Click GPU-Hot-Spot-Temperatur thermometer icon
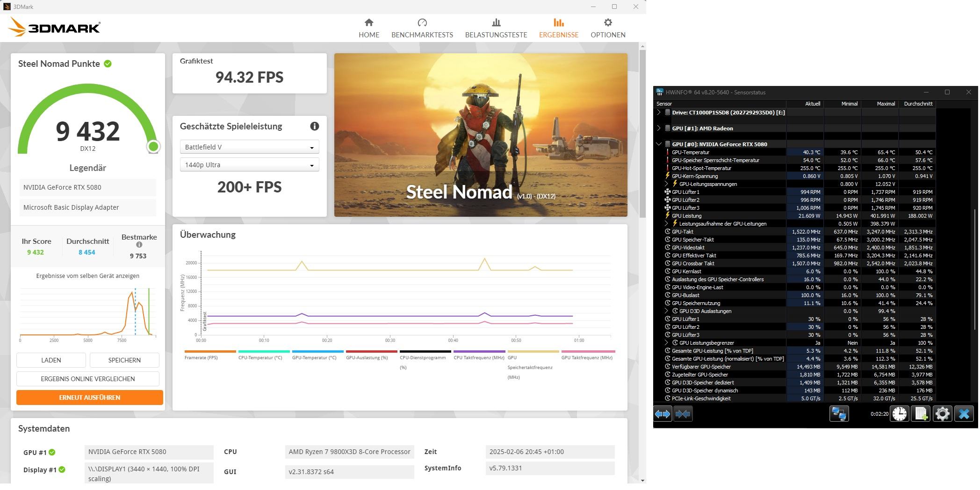The image size is (980, 490). coord(667,168)
